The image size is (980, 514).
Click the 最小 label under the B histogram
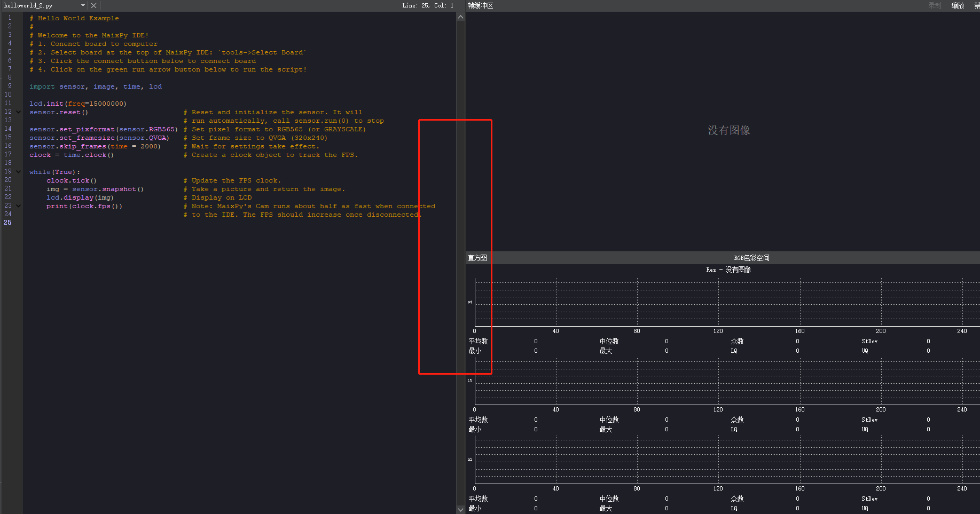[x=475, y=508]
